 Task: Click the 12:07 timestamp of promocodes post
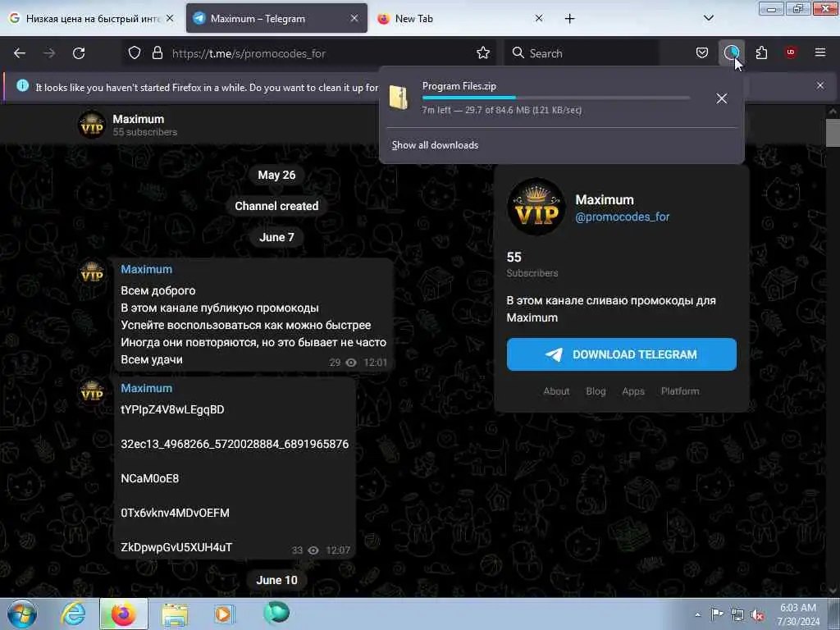337,550
